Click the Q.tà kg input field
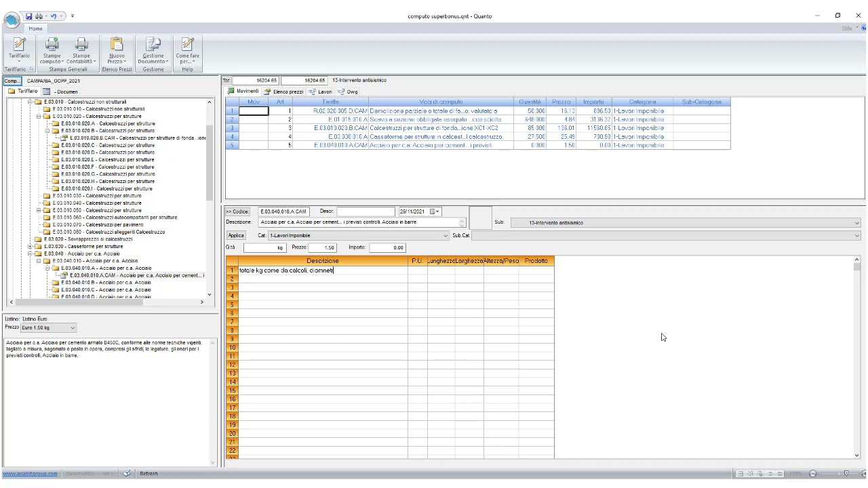The width and height of the screenshot is (868, 488). [x=264, y=248]
